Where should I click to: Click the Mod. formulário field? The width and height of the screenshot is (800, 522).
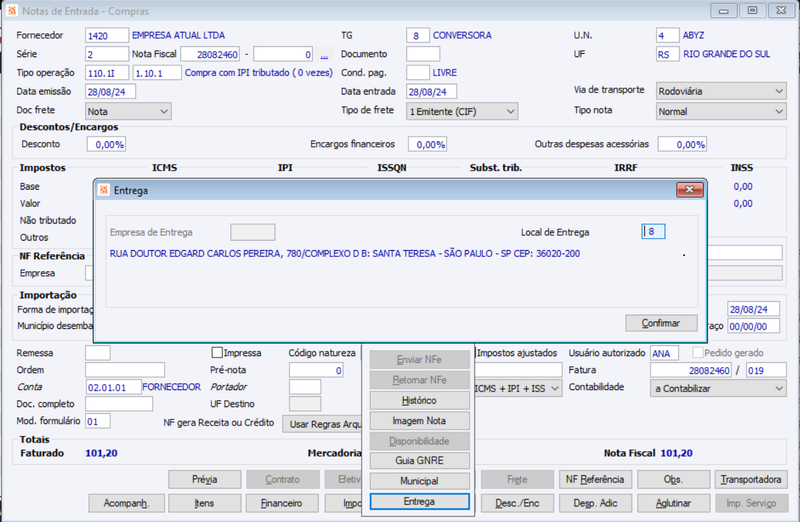click(98, 421)
